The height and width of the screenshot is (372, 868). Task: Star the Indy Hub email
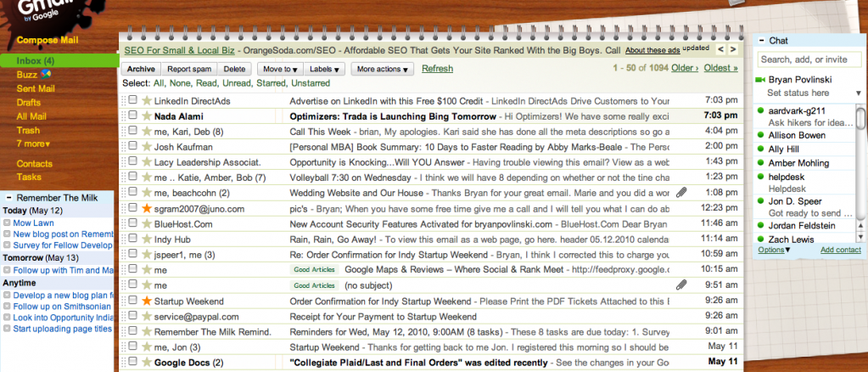pos(147,239)
